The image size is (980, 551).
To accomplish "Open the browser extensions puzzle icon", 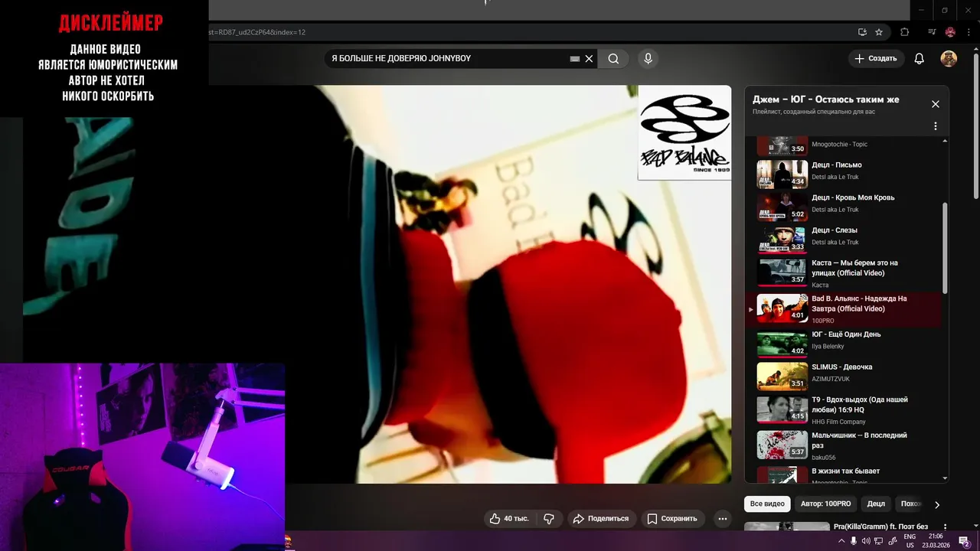I will [x=905, y=32].
